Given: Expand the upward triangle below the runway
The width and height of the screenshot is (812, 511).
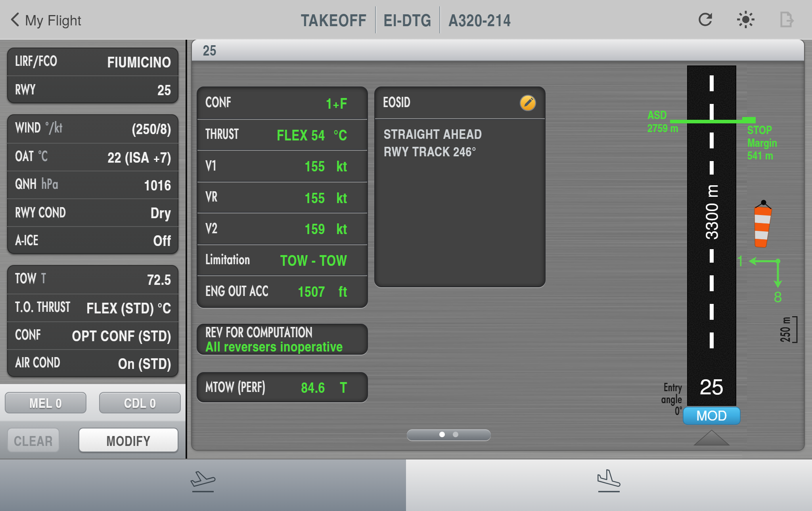Looking at the screenshot, I should 711,438.
